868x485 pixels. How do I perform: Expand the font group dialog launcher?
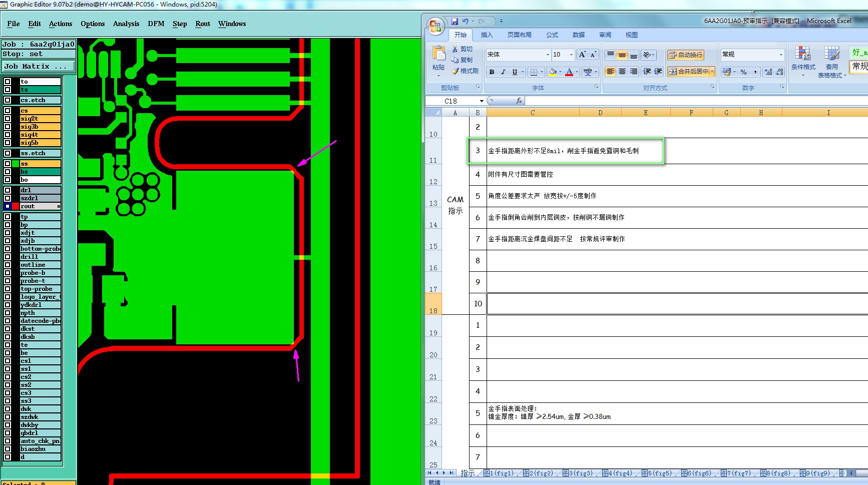pos(596,87)
